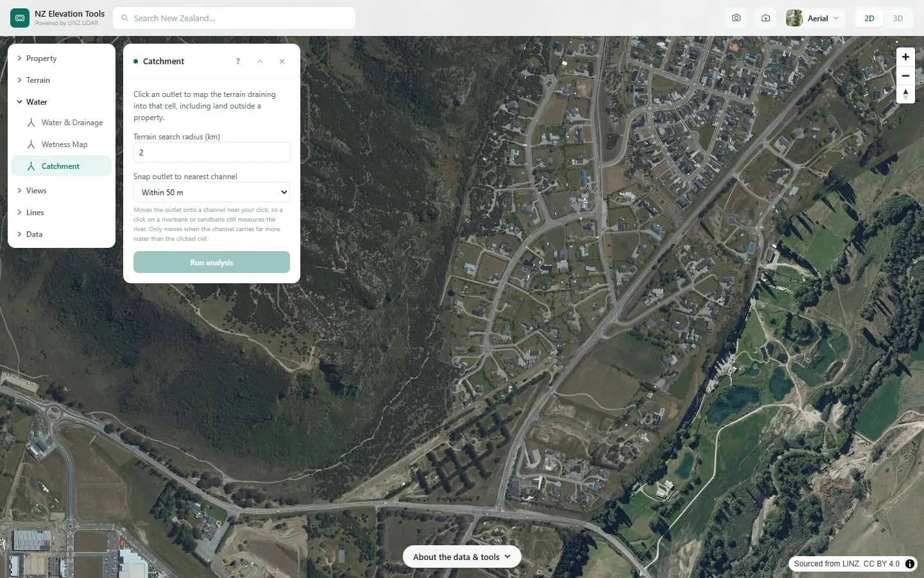Open the Snap outlet distance dropdown
924x578 pixels.
(212, 192)
